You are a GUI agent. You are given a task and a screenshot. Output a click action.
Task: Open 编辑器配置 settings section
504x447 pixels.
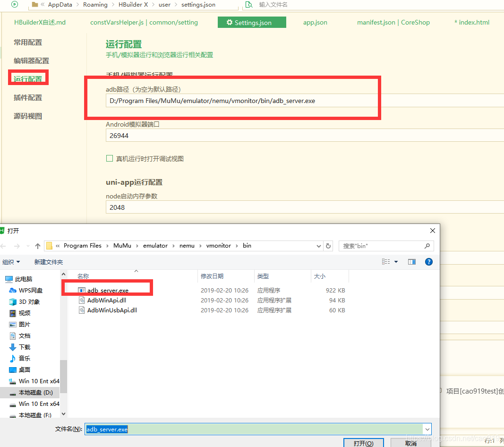tap(32, 61)
